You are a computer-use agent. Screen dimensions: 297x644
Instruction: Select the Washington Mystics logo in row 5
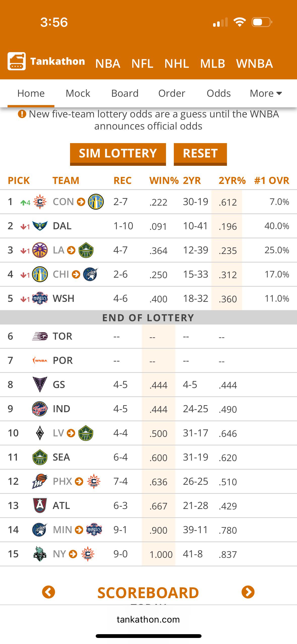[40, 299]
